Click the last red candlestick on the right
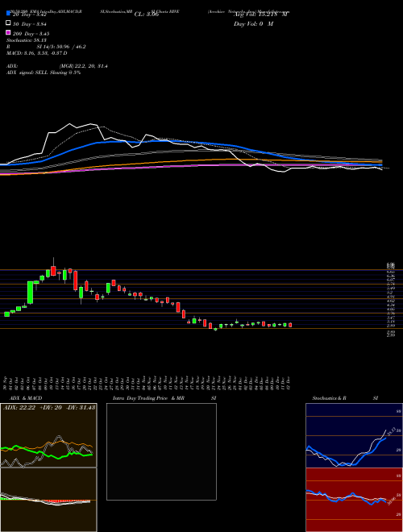Screen dimensions: 403x532 (x=290, y=325)
